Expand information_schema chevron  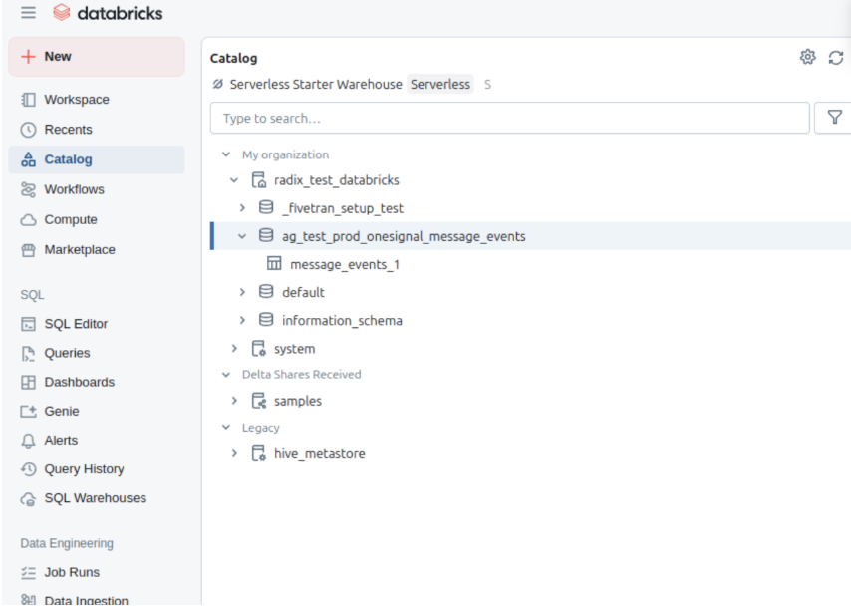(242, 321)
